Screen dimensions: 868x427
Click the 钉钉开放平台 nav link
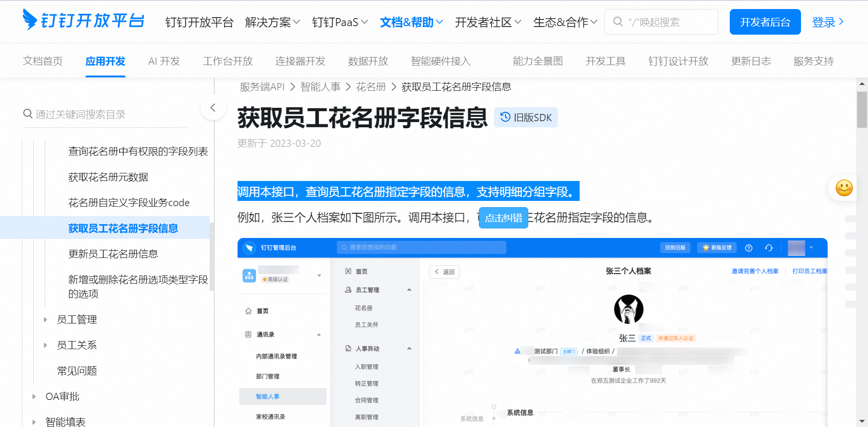tap(200, 22)
